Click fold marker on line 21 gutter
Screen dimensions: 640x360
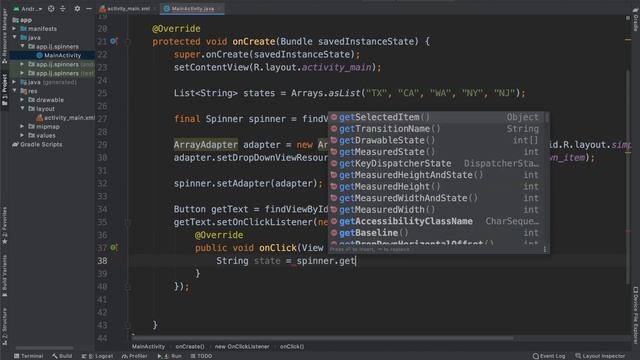127,41
